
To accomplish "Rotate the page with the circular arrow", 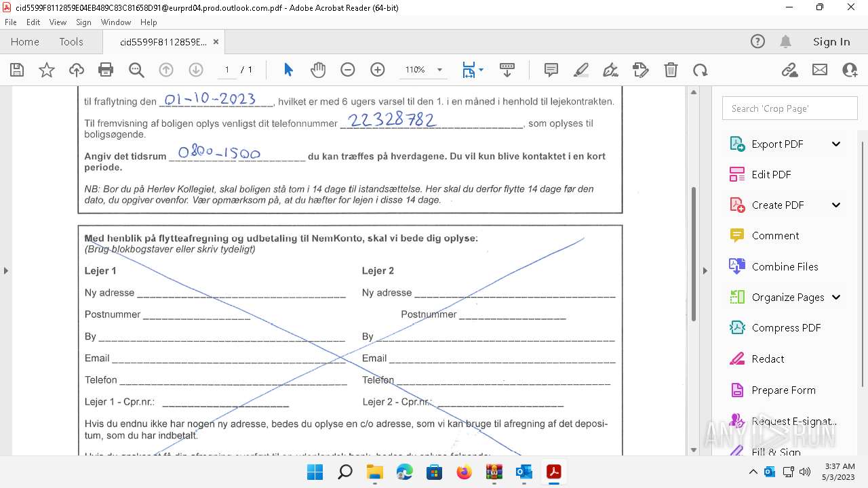I will (701, 70).
